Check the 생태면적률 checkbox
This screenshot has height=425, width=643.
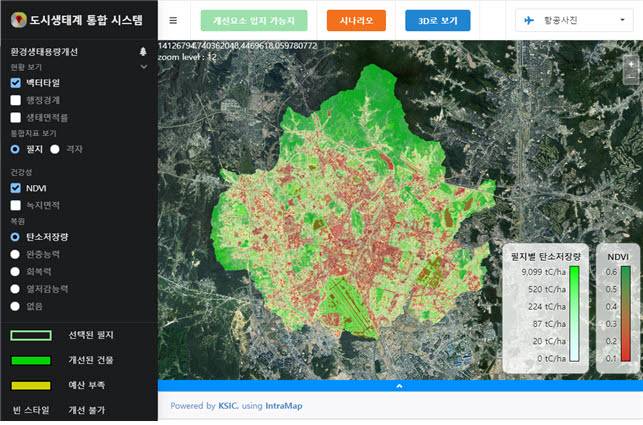[x=16, y=117]
